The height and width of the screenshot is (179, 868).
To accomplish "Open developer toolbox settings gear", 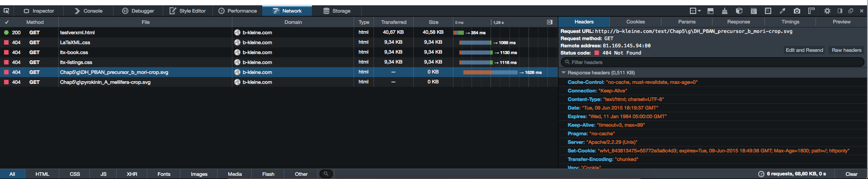I will (827, 11).
